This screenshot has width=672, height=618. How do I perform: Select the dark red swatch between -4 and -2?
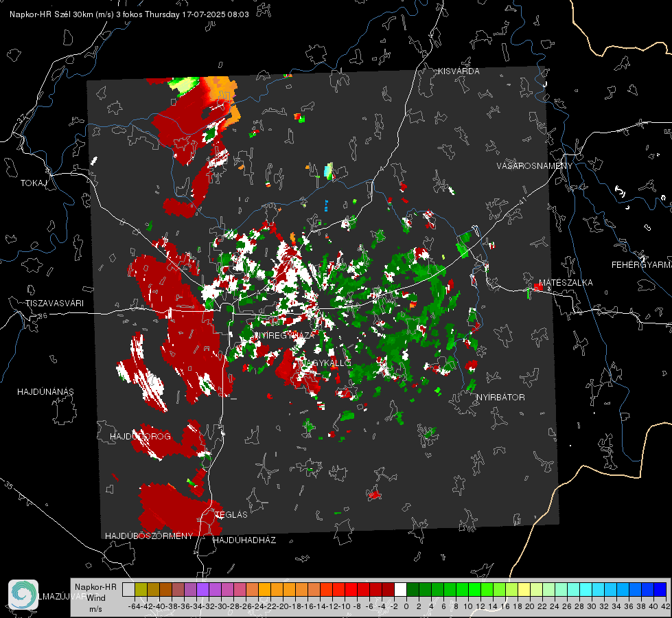click(388, 590)
